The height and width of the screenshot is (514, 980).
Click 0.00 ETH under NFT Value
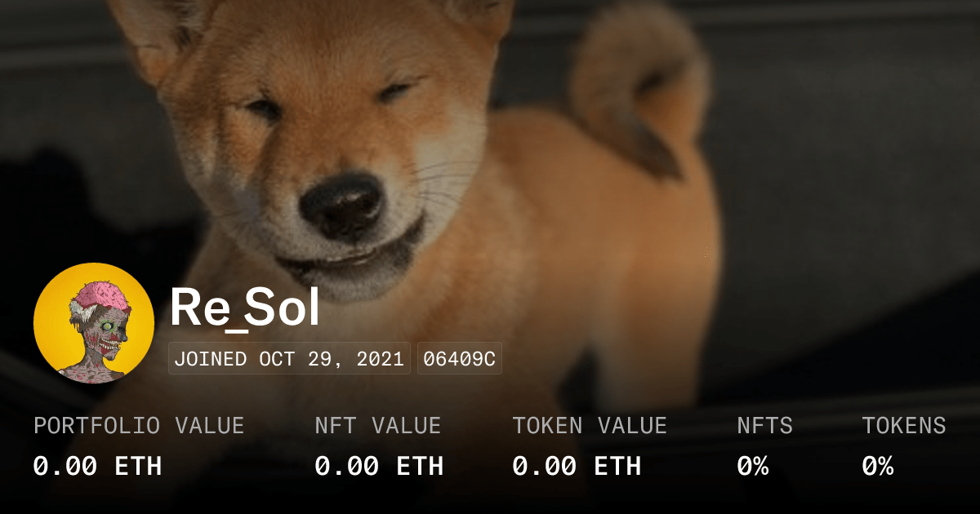point(379,467)
